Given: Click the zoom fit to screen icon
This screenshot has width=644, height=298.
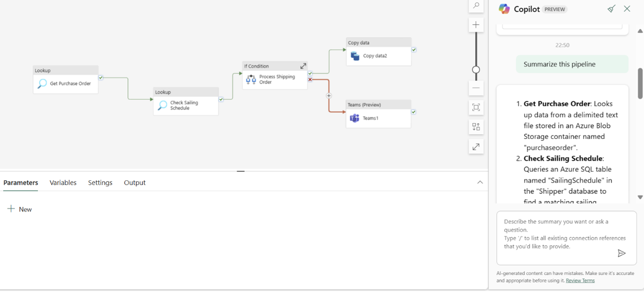Looking at the screenshot, I should 476,107.
